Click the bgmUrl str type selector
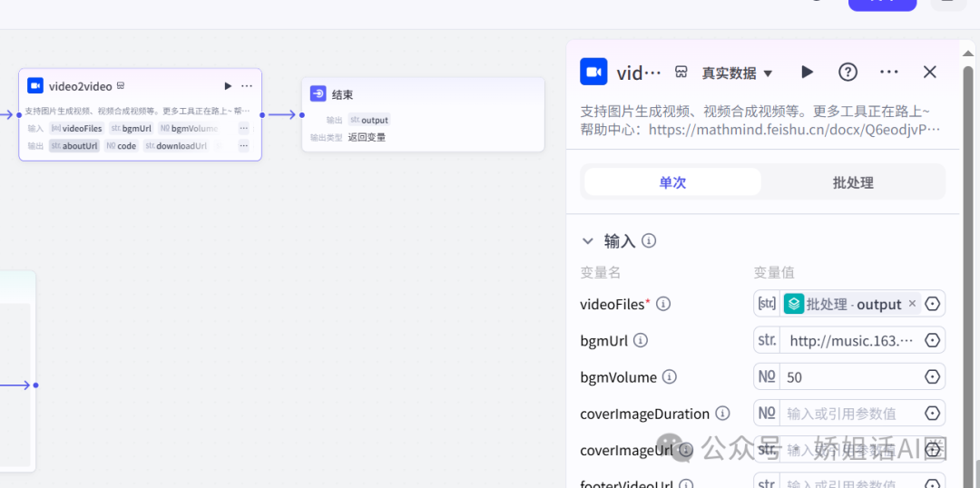 pyautogui.click(x=767, y=340)
